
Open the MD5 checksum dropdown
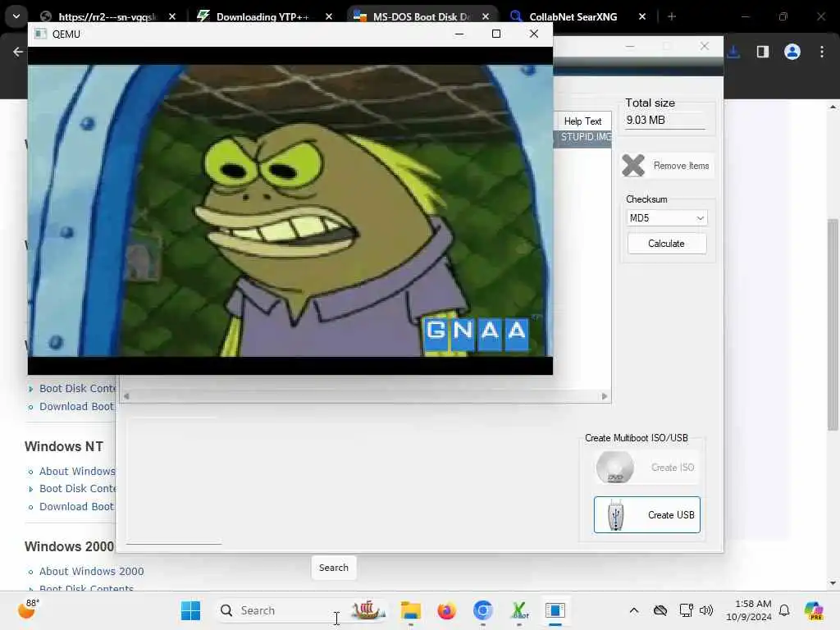pos(666,218)
